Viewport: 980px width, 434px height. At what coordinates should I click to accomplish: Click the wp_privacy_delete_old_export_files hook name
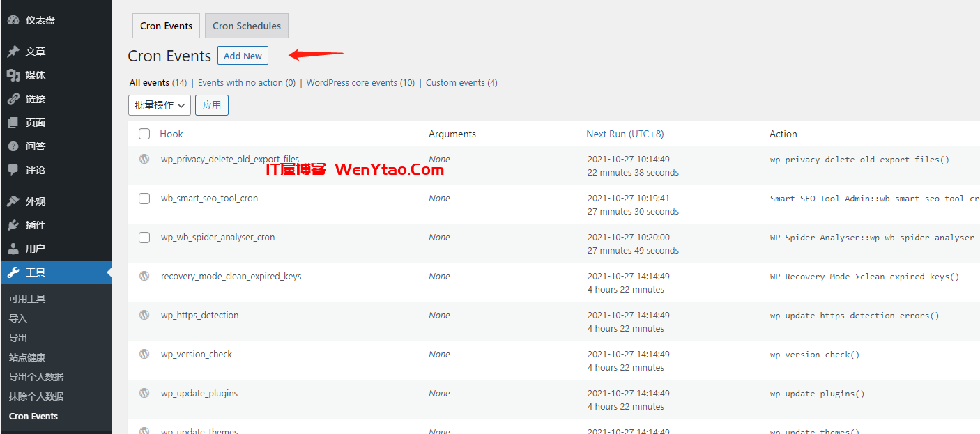[230, 160]
